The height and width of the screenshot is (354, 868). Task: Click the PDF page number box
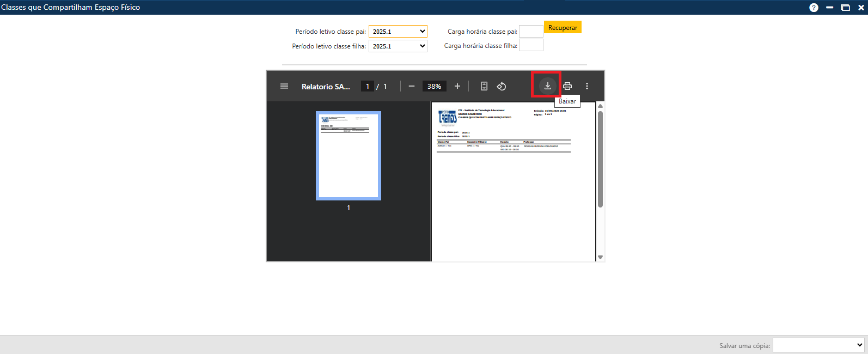[x=368, y=86]
